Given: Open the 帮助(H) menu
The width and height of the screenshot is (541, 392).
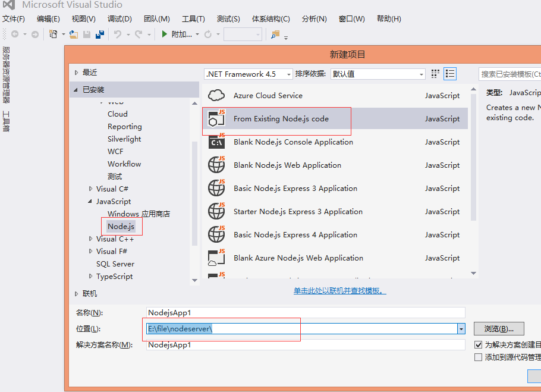Looking at the screenshot, I should 389,18.
